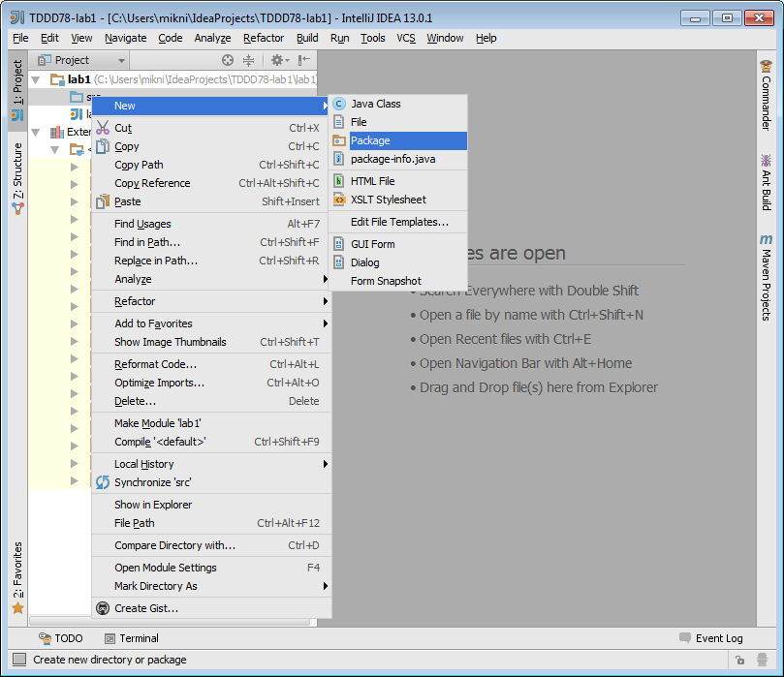Expand the Mark Directory As submenu arrow

click(x=326, y=586)
